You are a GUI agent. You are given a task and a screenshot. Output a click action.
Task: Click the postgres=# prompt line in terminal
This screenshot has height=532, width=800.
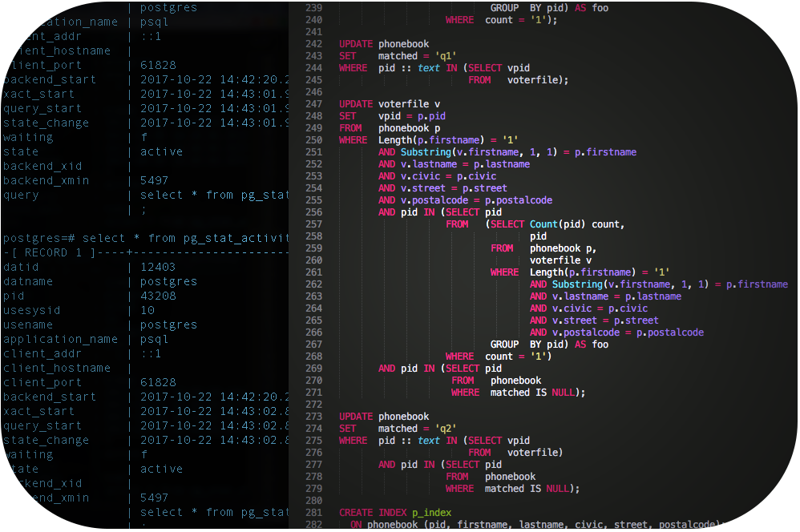(x=144, y=239)
